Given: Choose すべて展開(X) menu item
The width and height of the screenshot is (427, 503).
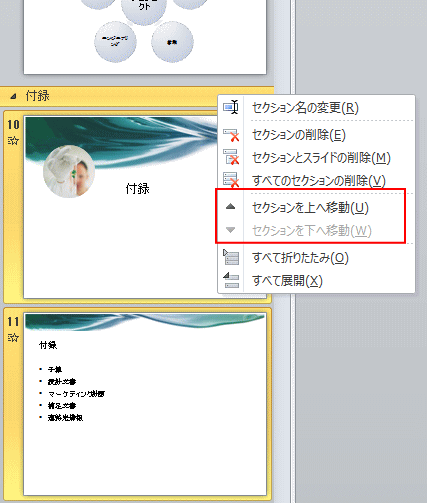Looking at the screenshot, I should [x=287, y=281].
